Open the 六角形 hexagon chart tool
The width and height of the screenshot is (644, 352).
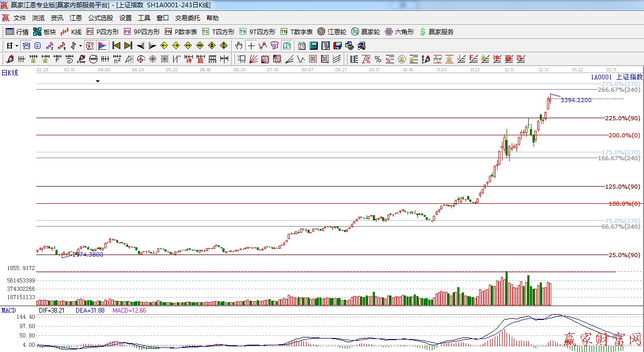tap(399, 32)
